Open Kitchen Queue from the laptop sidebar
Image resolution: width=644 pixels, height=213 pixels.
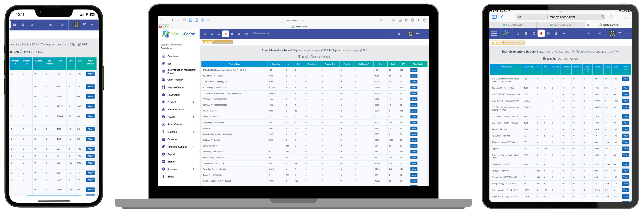click(x=175, y=88)
